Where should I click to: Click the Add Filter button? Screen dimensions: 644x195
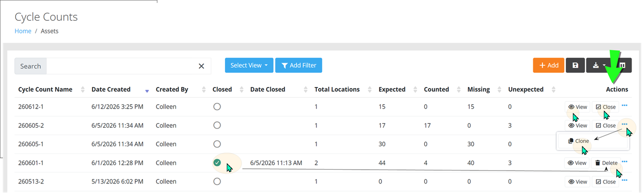coord(299,65)
